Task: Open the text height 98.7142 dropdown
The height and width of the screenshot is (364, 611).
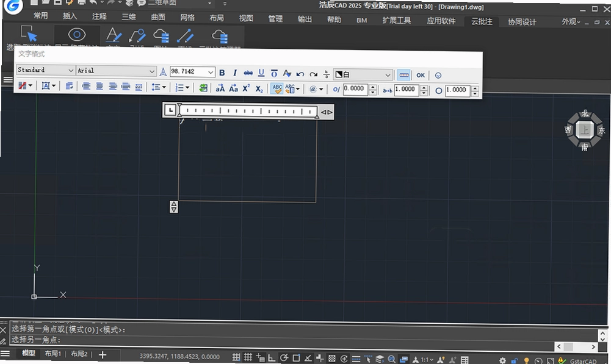Action: coord(192,71)
